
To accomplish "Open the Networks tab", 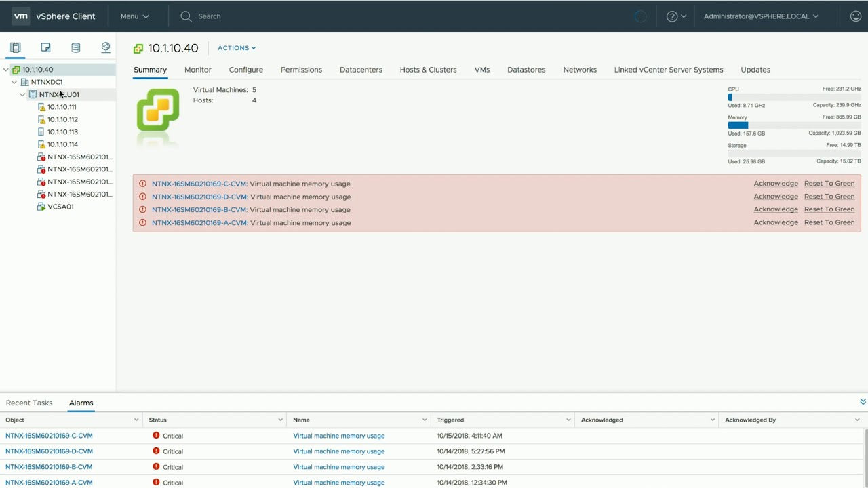I will [x=580, y=70].
